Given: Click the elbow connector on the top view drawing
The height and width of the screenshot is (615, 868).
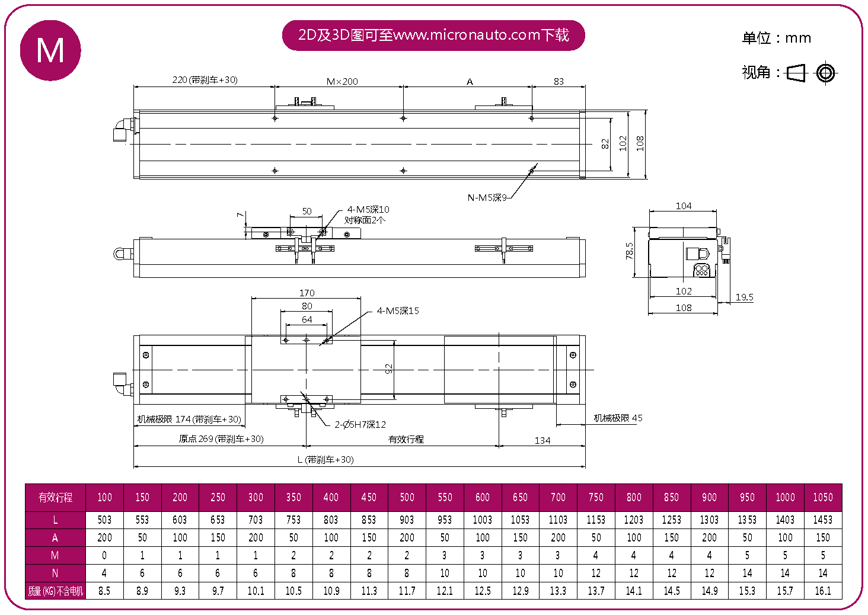Looking at the screenshot, I should tap(123, 129).
